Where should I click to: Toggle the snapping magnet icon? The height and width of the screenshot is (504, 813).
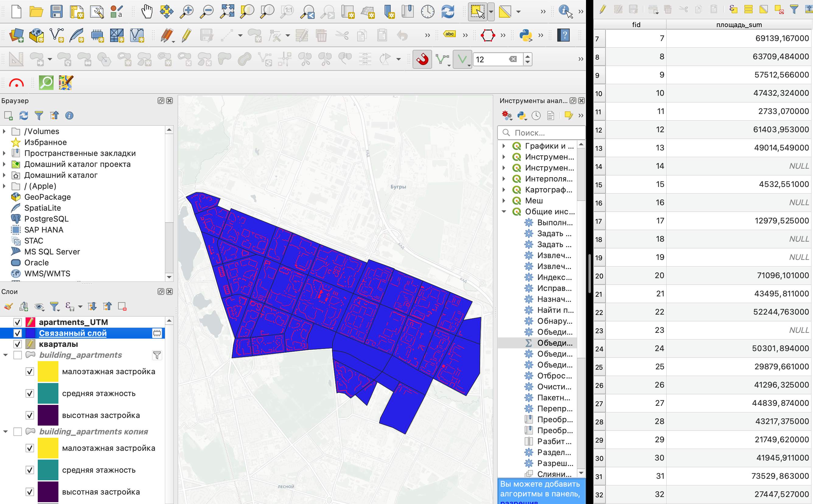[x=422, y=59]
